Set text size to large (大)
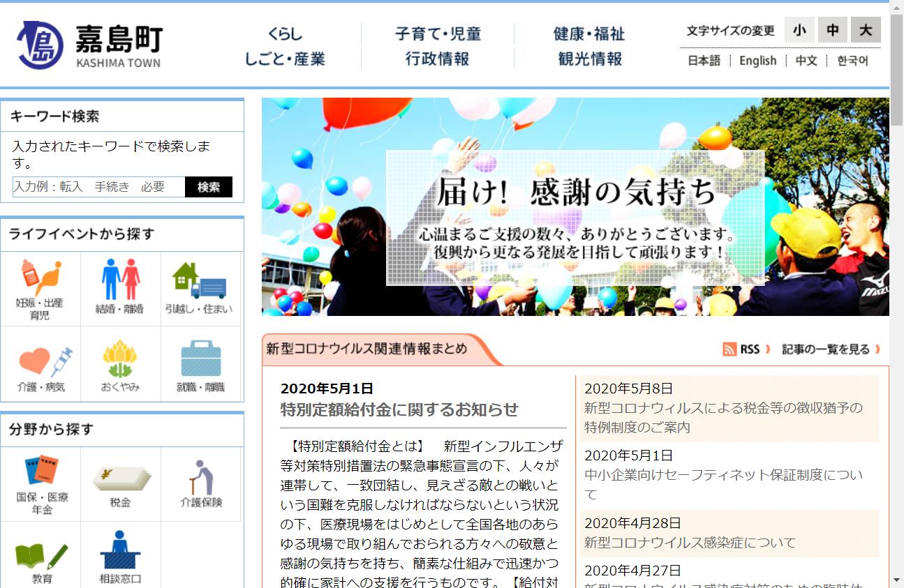Viewport: 904px width, 588px height. (x=866, y=30)
